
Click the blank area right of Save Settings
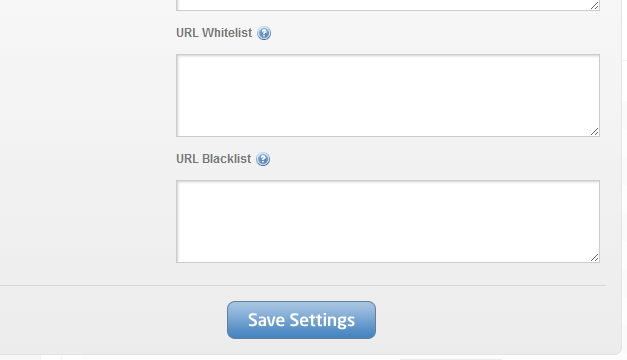pyautogui.click(x=492, y=320)
